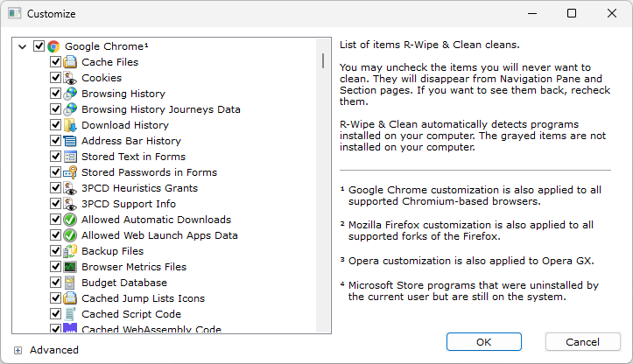Uncheck the Cookies checkbox
This screenshot has width=633, height=364.
(x=55, y=78)
